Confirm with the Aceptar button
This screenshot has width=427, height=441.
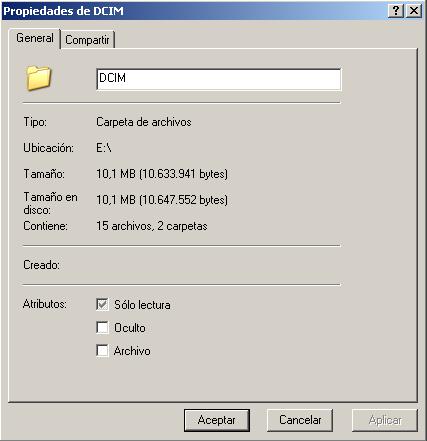coord(217,420)
